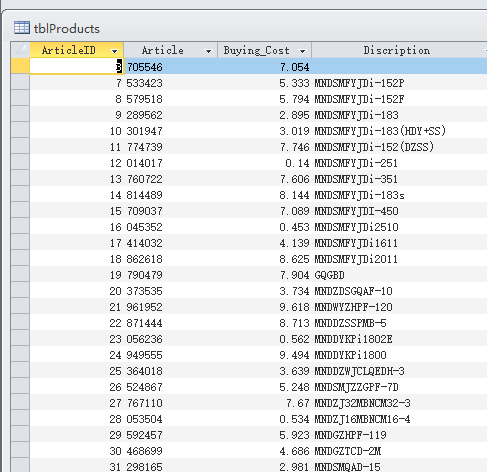Click Buying_Cost value 7.054
This screenshot has width=487, height=472.
pos(295,67)
